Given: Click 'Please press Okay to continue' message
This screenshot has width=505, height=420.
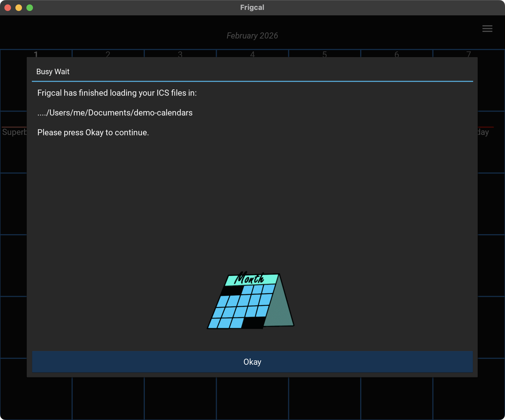Looking at the screenshot, I should (x=93, y=132).
